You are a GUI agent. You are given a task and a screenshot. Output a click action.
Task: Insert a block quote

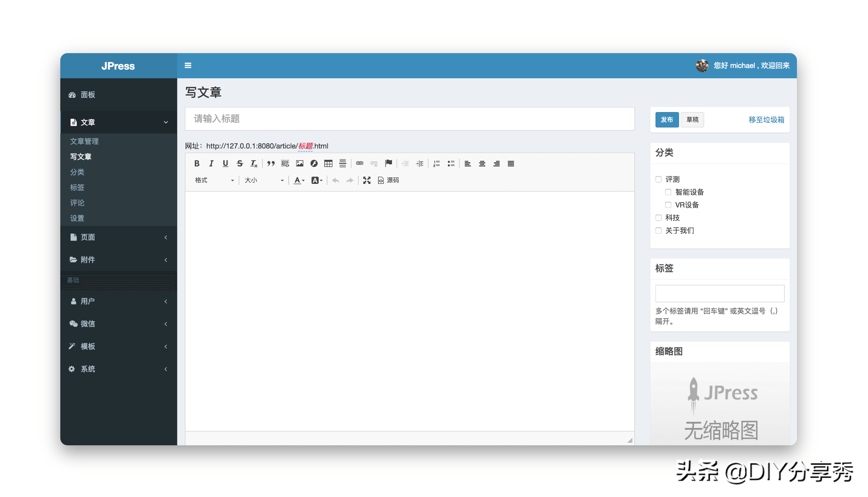coord(271,164)
